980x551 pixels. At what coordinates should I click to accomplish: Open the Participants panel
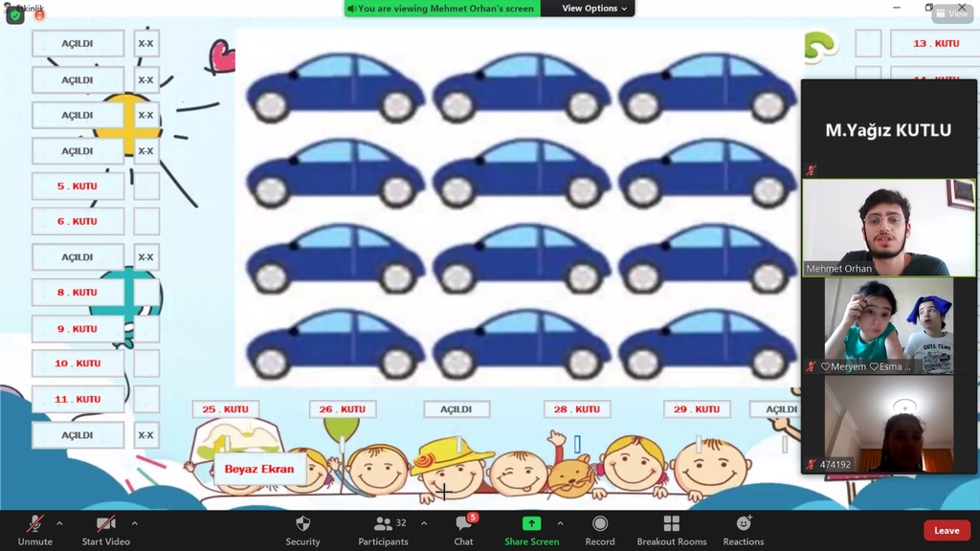[x=383, y=530]
